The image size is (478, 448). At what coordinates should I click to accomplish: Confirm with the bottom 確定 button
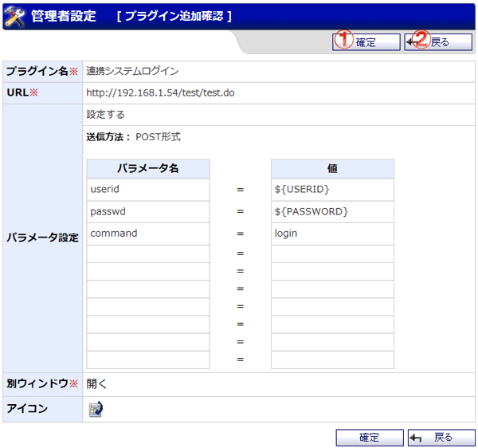[x=369, y=438]
